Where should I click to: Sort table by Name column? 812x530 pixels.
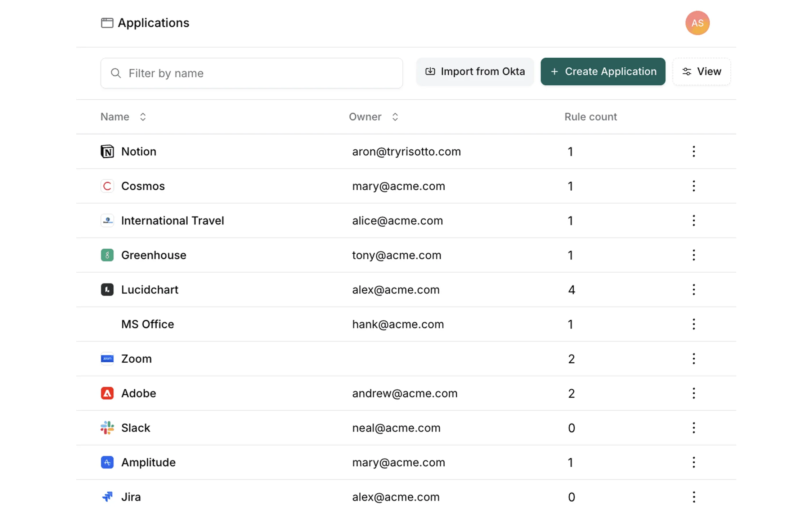click(x=143, y=117)
